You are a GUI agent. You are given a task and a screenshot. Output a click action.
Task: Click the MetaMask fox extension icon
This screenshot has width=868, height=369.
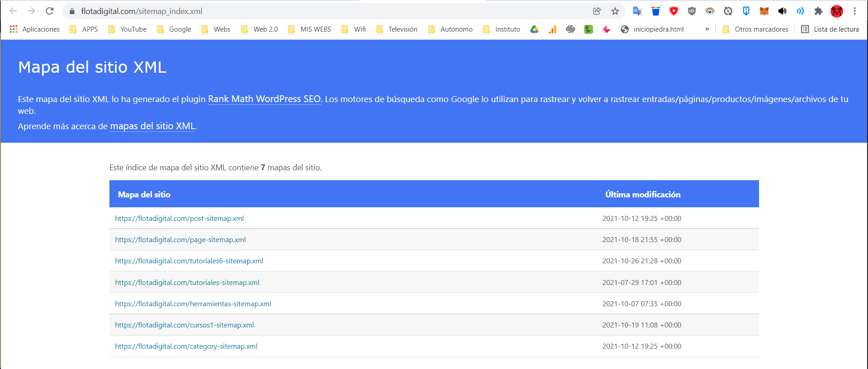[x=764, y=11]
